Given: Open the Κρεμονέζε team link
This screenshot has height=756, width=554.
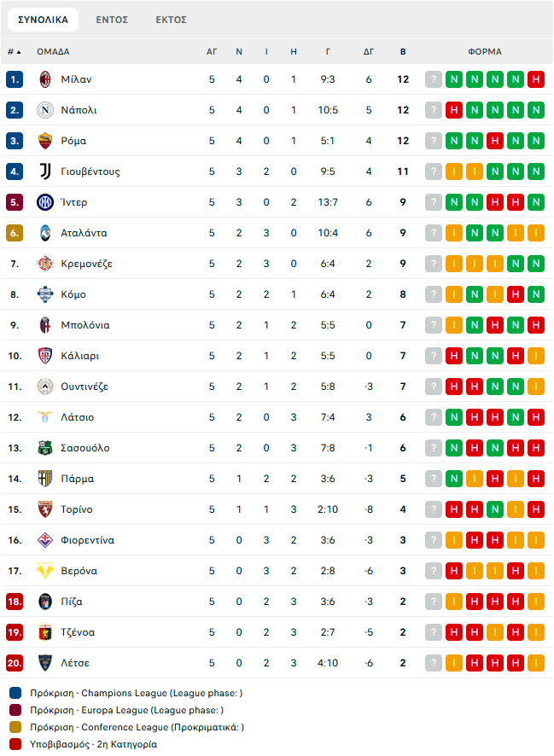Looking at the screenshot, I should [x=86, y=264].
